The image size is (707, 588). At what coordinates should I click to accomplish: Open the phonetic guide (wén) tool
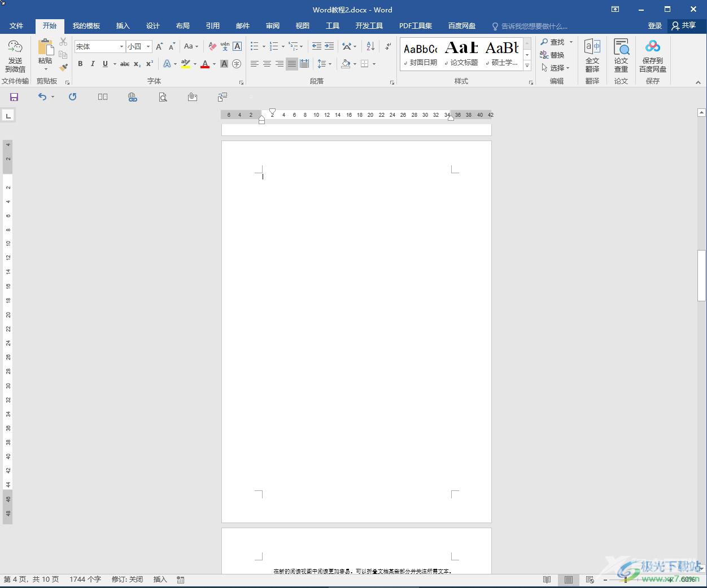click(225, 46)
